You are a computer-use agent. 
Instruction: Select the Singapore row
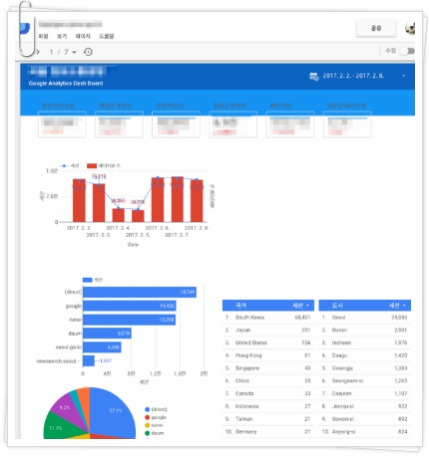click(268, 368)
